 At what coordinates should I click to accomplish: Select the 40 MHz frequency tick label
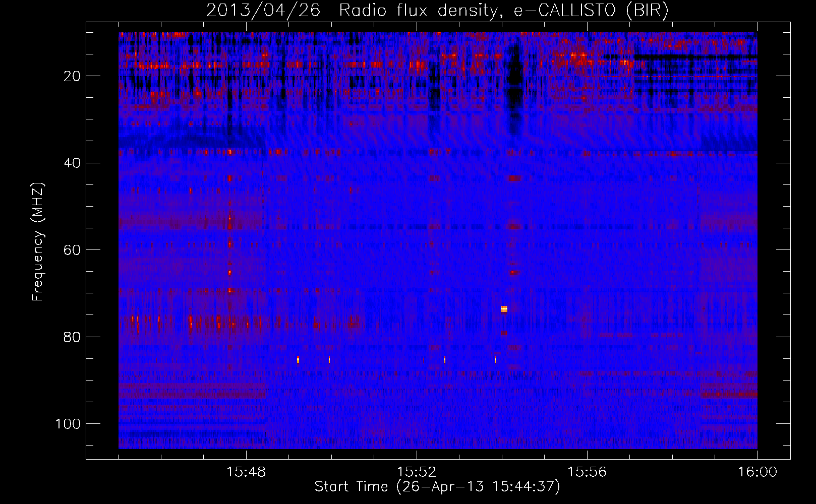pyautogui.click(x=72, y=163)
